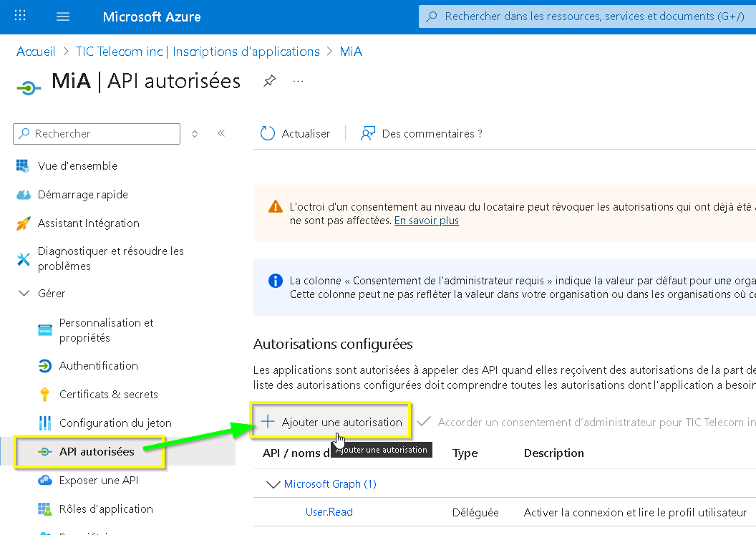The width and height of the screenshot is (756, 535).
Task: Collapse the Microsoft Graph group chevron
Action: [x=273, y=484]
